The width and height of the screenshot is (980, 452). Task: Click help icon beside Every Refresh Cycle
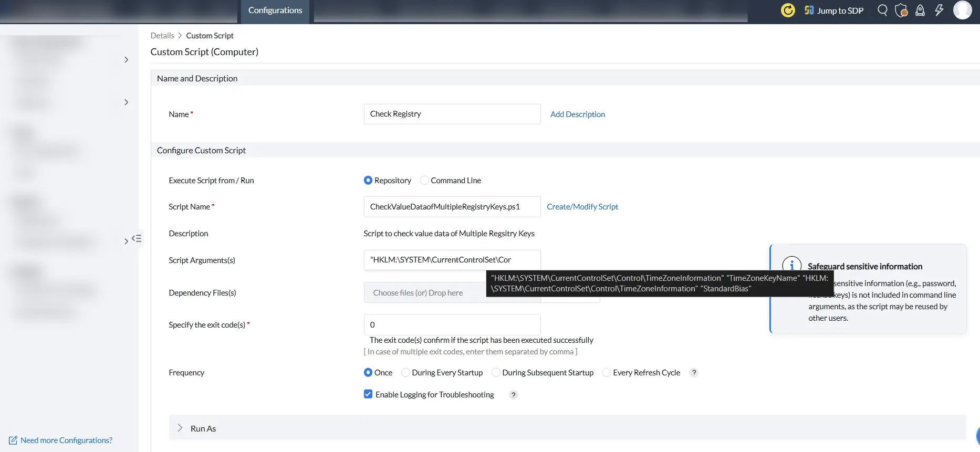coord(694,372)
